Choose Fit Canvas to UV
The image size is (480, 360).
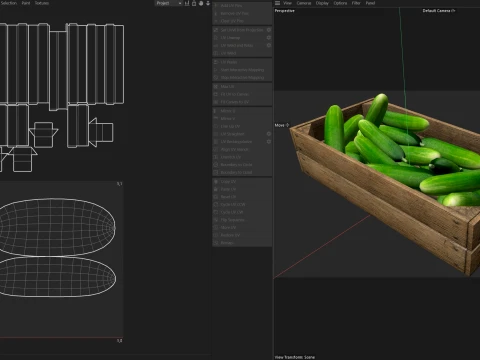[242, 102]
